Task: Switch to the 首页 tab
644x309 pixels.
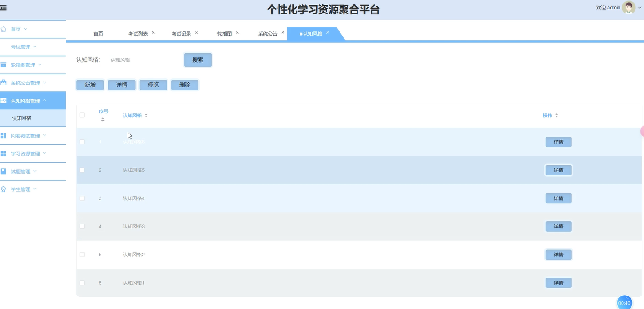Action: 98,34
